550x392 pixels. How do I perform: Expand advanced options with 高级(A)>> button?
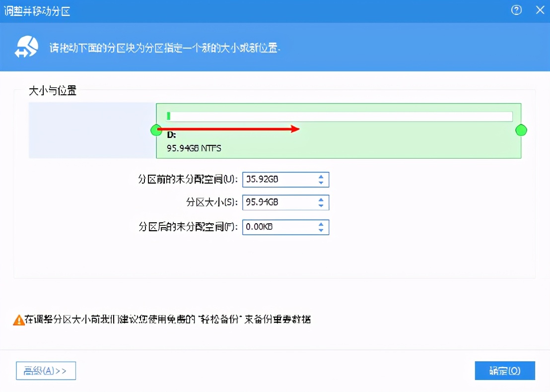click(x=46, y=371)
